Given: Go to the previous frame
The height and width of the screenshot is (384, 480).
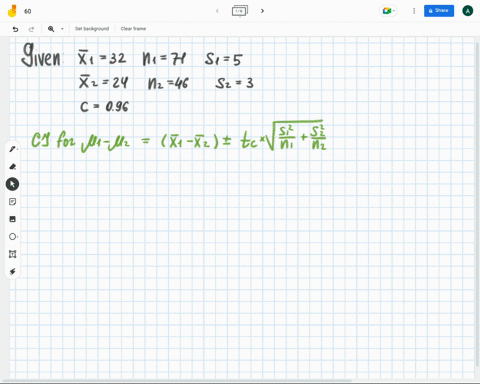Looking at the screenshot, I should point(217,11).
